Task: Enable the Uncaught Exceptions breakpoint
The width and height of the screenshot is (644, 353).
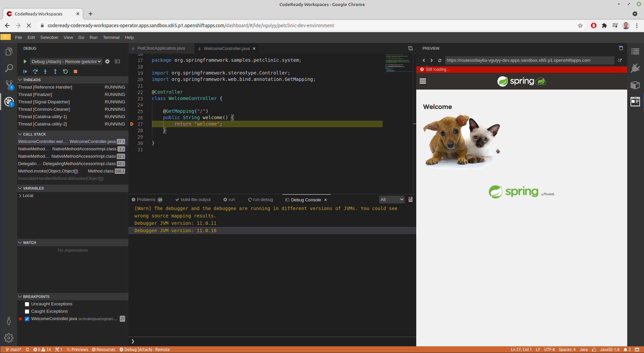Action: (x=27, y=304)
